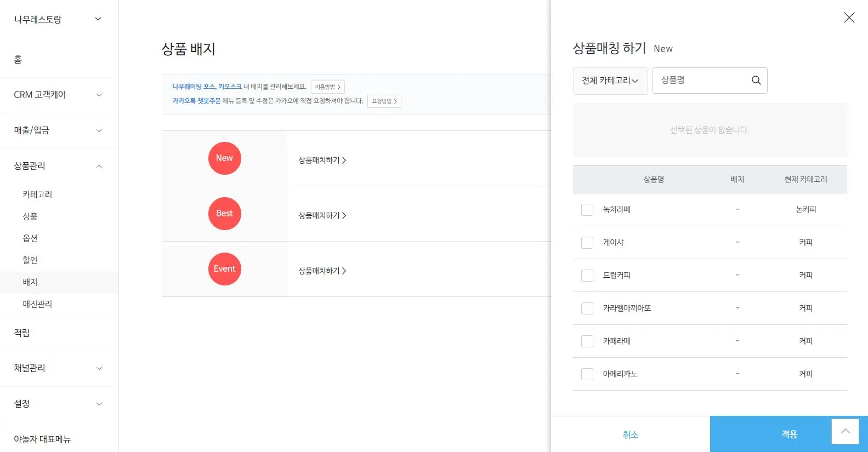Click the red New badge icon
Viewport: 868px width, 452px height.
(x=224, y=158)
